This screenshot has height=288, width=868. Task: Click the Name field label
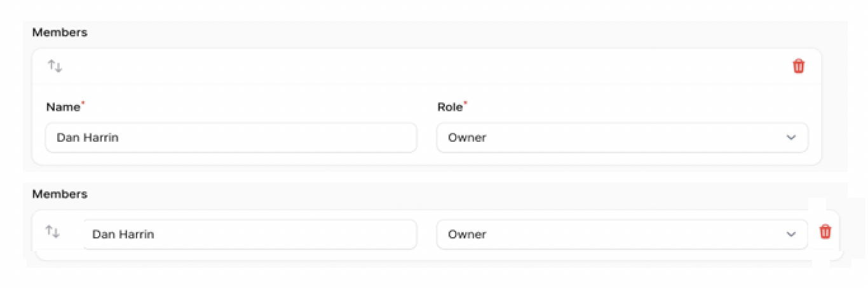click(62, 107)
